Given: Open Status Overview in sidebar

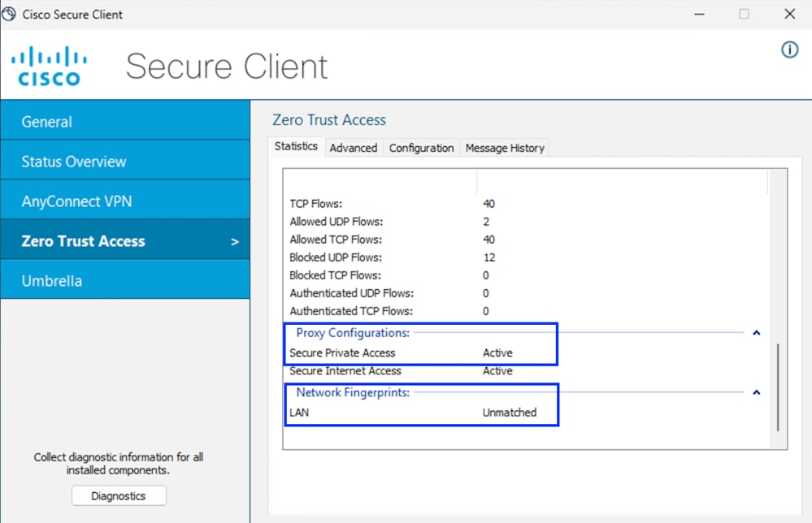Looking at the screenshot, I should tap(125, 160).
